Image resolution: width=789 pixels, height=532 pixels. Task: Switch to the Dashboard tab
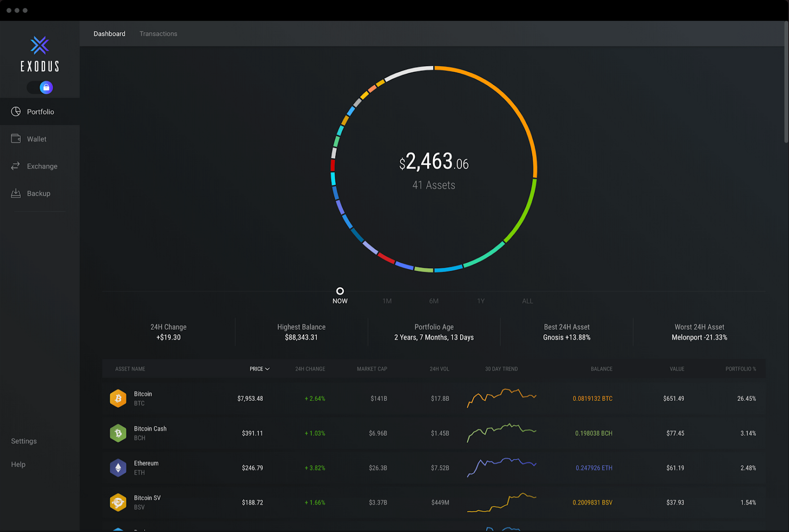[109, 34]
